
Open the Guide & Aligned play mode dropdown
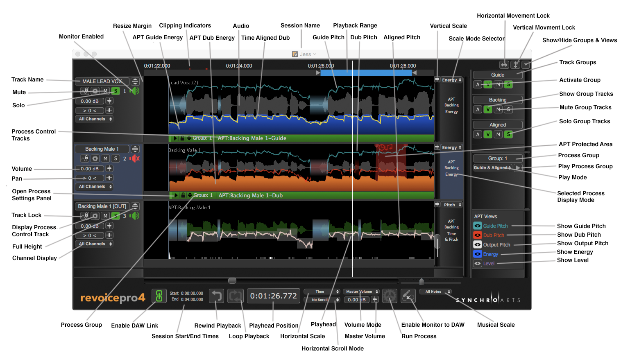[492, 168]
